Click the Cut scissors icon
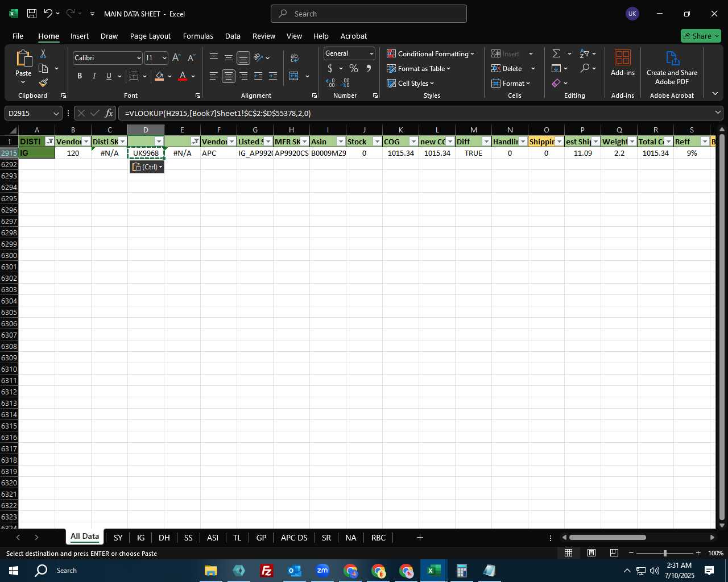This screenshot has height=582, width=728. [x=43, y=53]
